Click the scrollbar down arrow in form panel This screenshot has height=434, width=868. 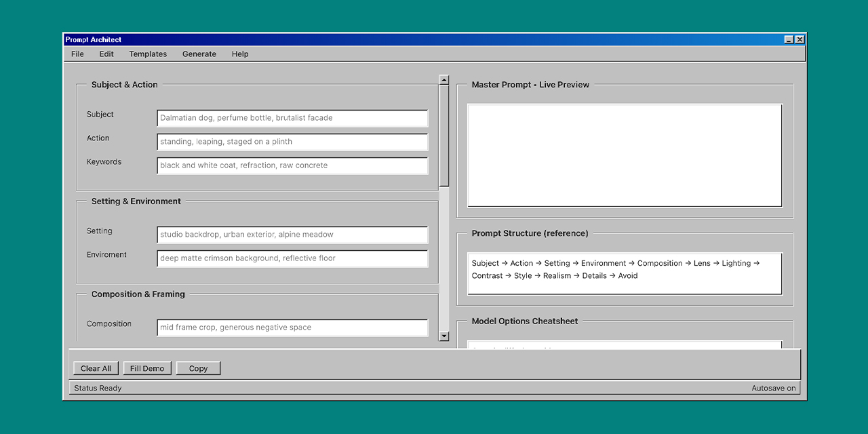pos(444,336)
